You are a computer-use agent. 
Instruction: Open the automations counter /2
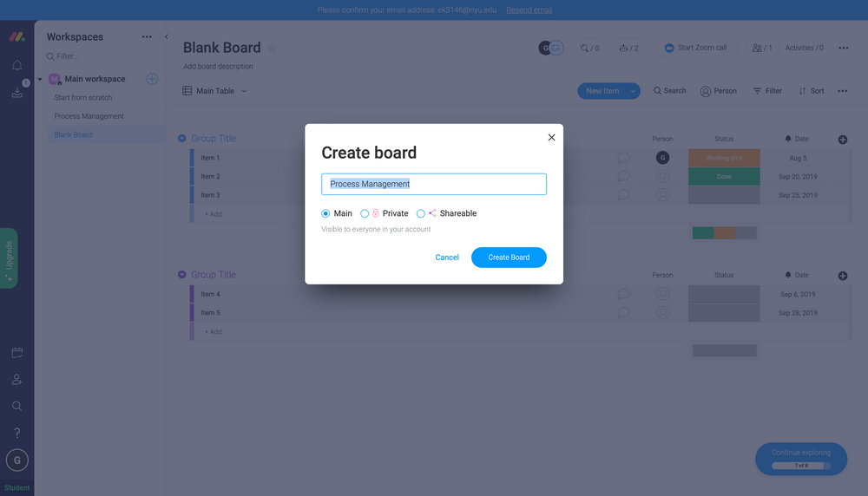pyautogui.click(x=628, y=48)
